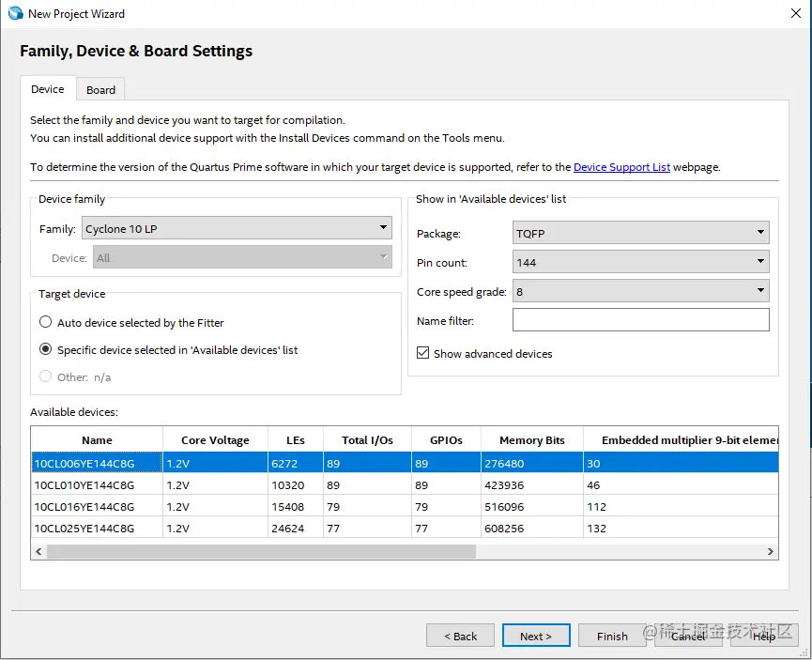The width and height of the screenshot is (812, 660).
Task: Click the Help button
Action: click(x=764, y=636)
